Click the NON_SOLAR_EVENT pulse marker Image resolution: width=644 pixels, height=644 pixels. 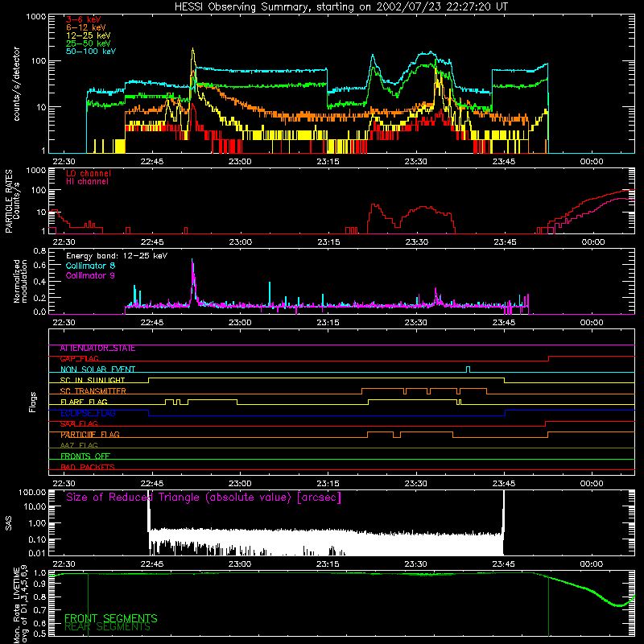click(469, 369)
